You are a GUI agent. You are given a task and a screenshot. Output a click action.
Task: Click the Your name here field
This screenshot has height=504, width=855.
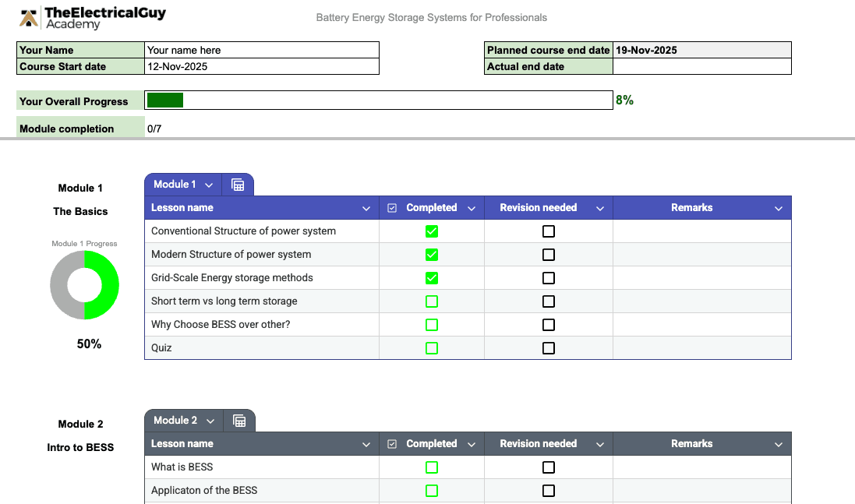click(x=262, y=50)
